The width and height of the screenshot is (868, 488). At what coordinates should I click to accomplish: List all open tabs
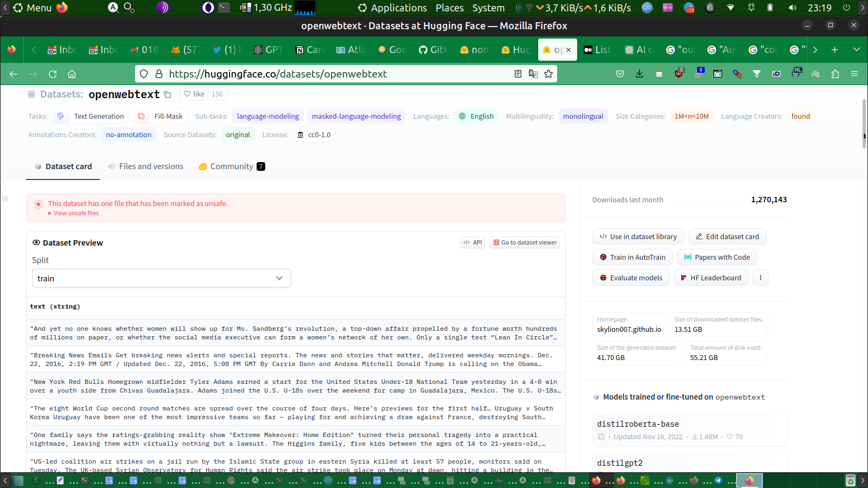click(x=857, y=49)
